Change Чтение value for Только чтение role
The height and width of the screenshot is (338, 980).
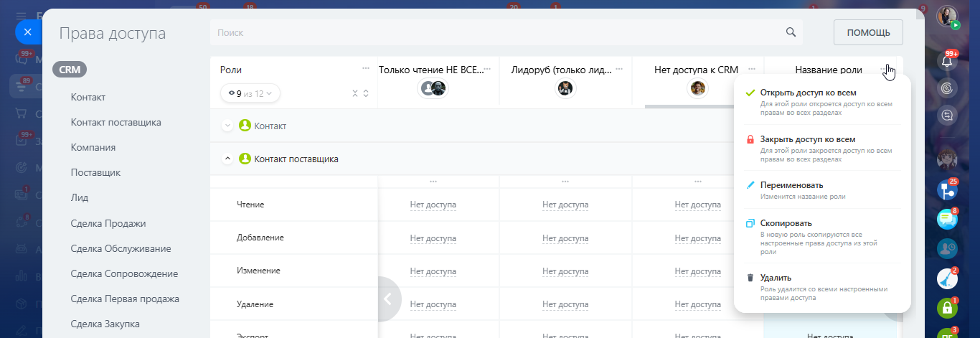coord(433,205)
